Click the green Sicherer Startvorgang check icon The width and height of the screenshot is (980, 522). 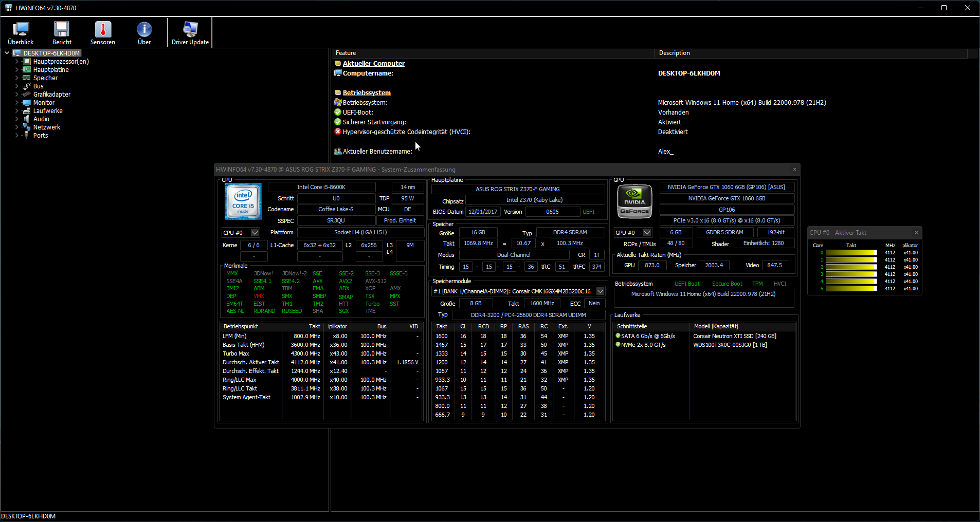338,122
